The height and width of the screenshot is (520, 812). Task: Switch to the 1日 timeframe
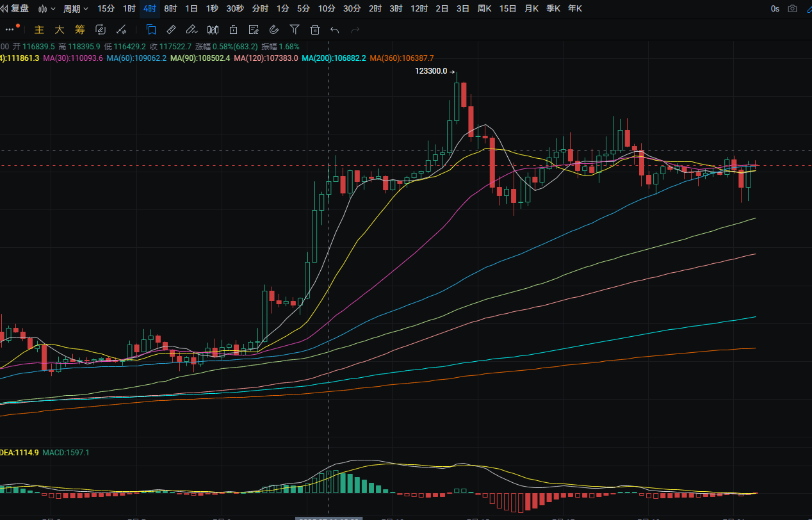(x=191, y=9)
